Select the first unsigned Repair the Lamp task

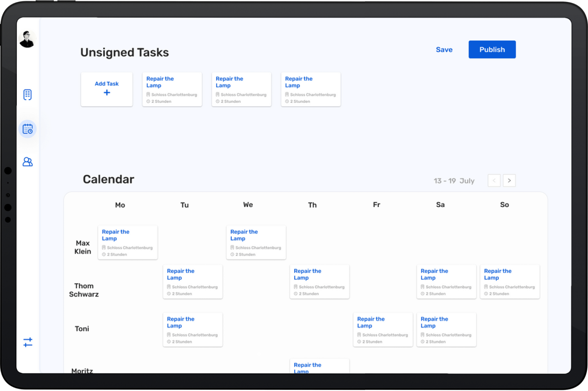click(172, 90)
